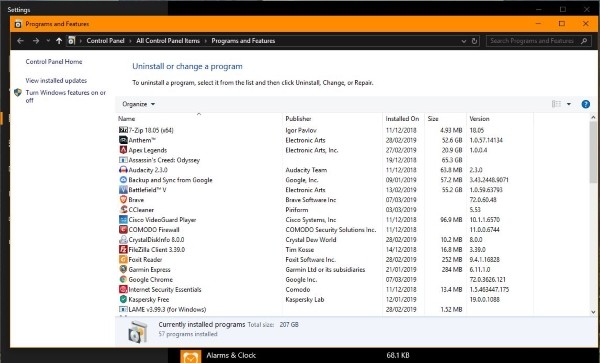Click the Cisco VideoGuard Player icon
Image resolution: width=600 pixels, height=363 pixels.
(x=123, y=220)
